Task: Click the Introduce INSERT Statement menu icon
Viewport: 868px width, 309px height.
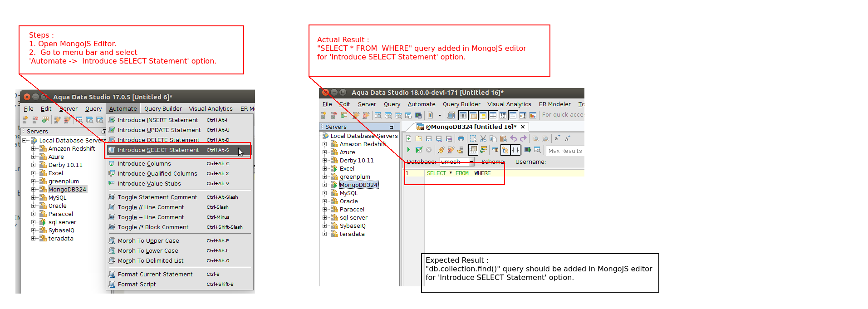Action: coord(112,120)
